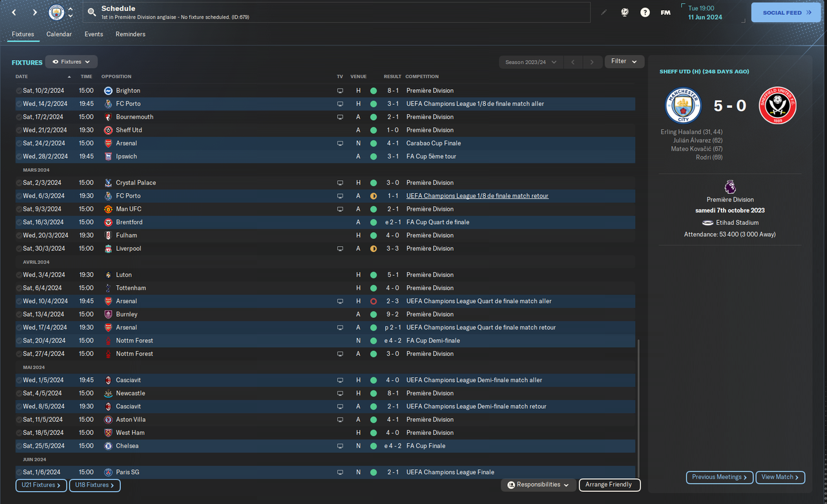Click the Man UFC club badge

[109, 209]
